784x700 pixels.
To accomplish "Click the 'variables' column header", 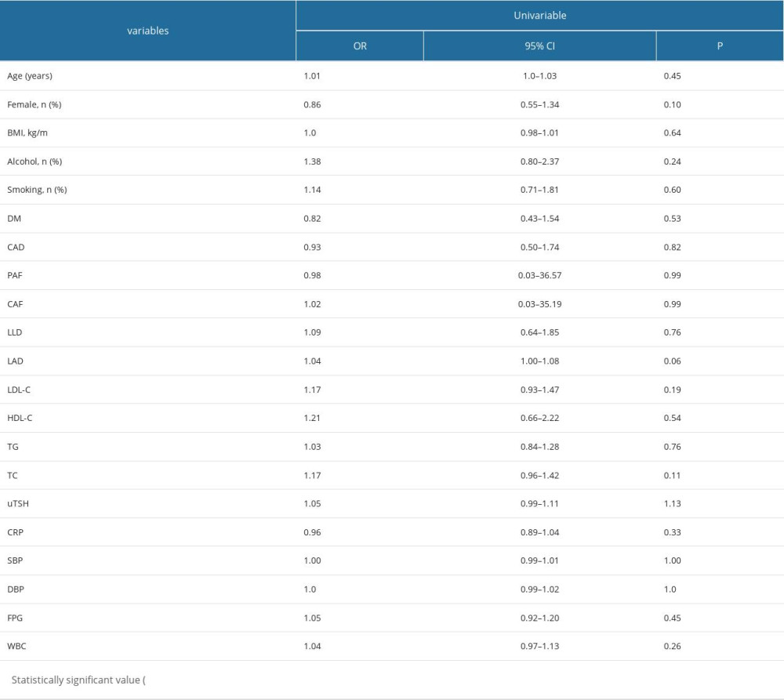I will pos(147,31).
